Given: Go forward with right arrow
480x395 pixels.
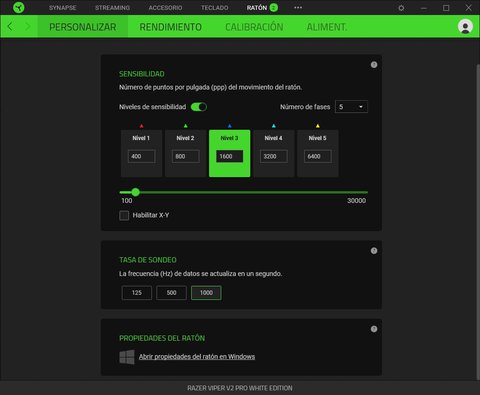Looking at the screenshot, I should pyautogui.click(x=28, y=26).
